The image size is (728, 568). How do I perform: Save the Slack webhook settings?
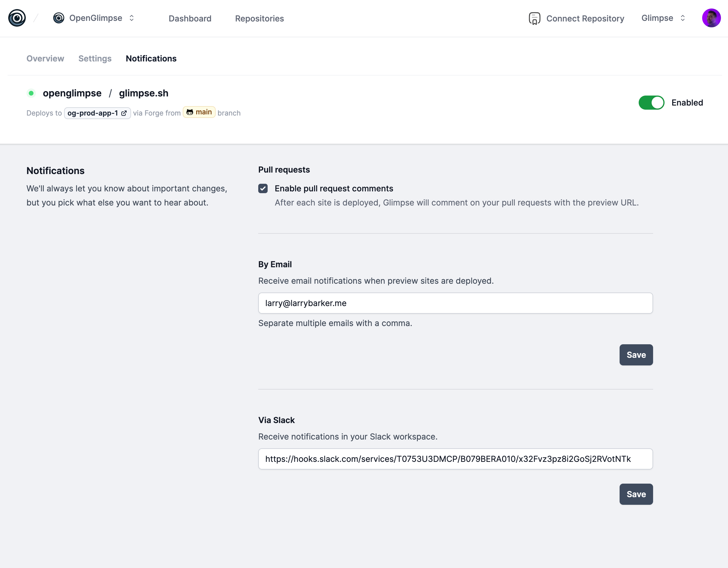pyautogui.click(x=636, y=494)
